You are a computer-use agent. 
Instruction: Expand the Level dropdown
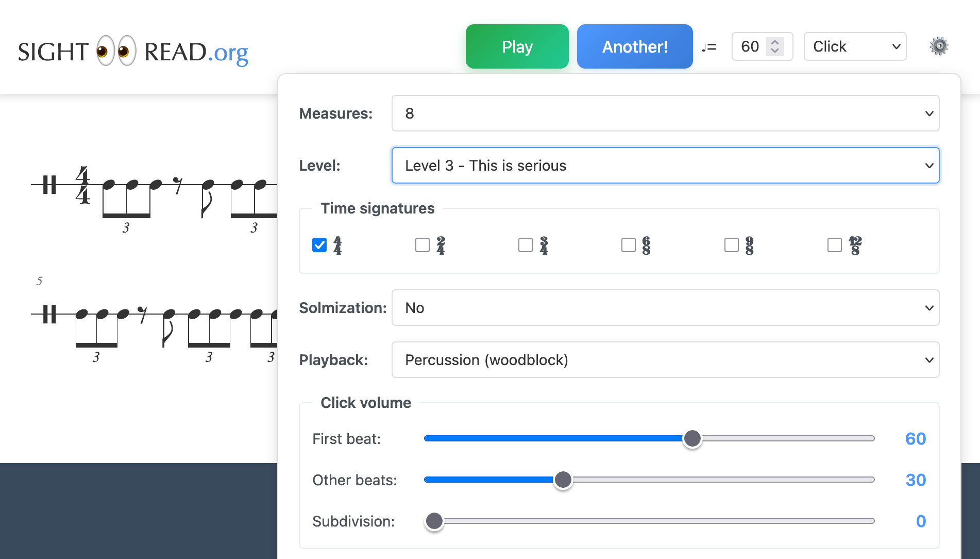pos(665,166)
